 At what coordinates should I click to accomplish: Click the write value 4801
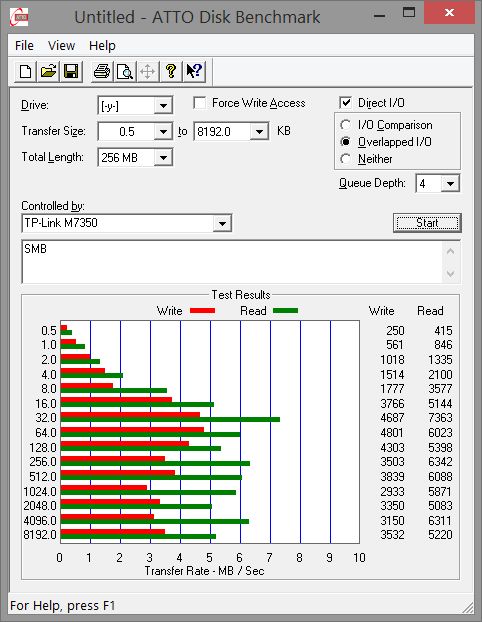click(392, 433)
